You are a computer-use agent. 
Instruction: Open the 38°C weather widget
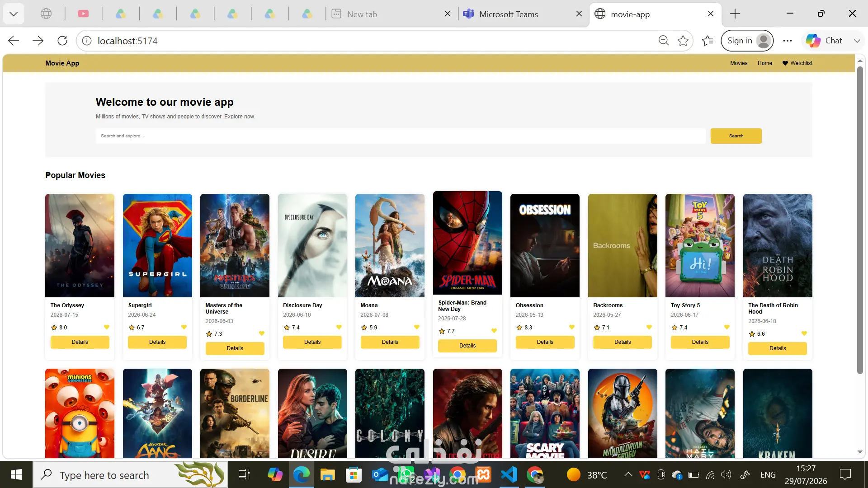coord(587,474)
